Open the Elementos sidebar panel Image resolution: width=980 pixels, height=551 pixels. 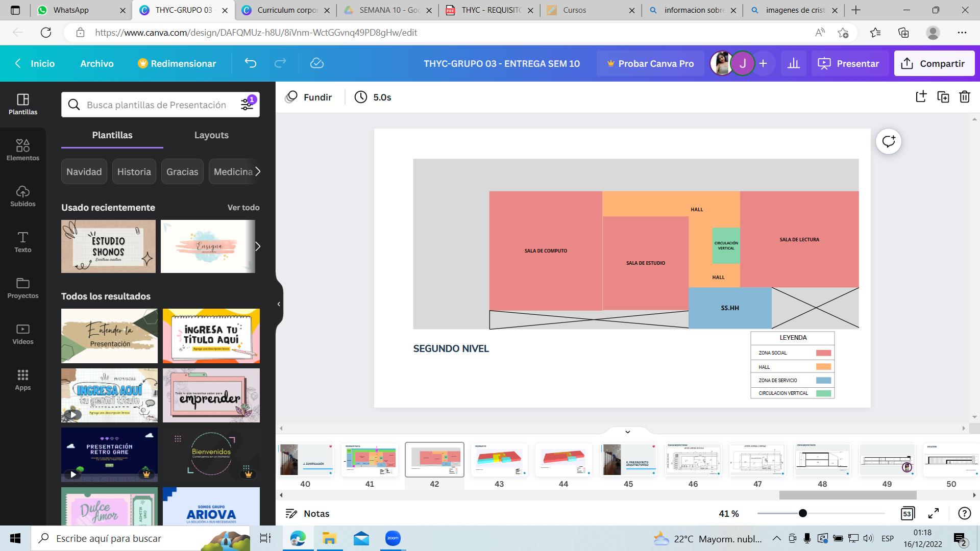(x=22, y=150)
